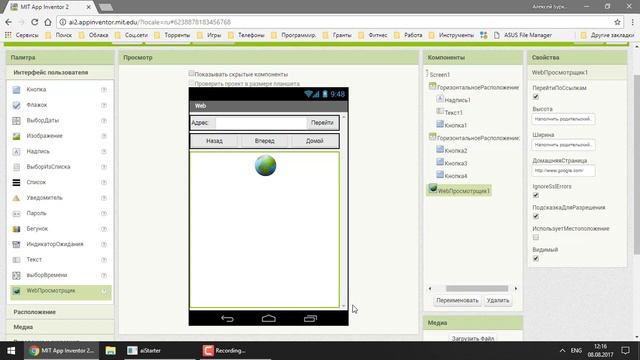Open the Ширина property value field
The image size is (640, 360).
563,145
